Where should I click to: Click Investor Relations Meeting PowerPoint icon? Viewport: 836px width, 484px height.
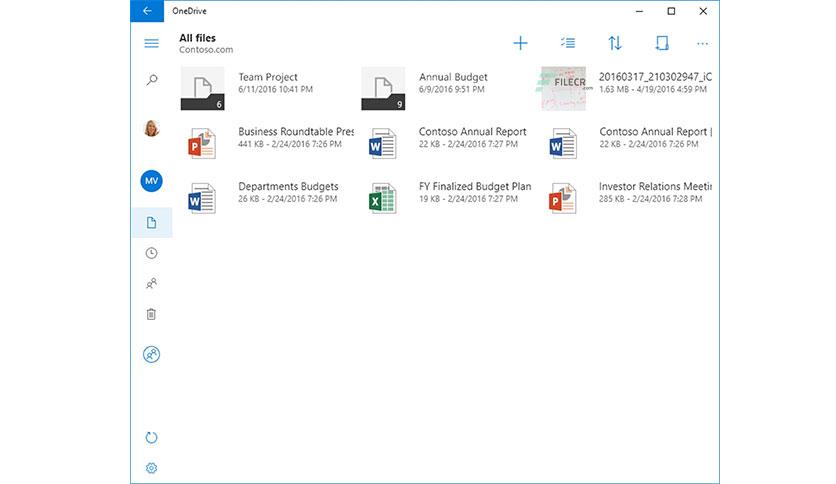563,198
